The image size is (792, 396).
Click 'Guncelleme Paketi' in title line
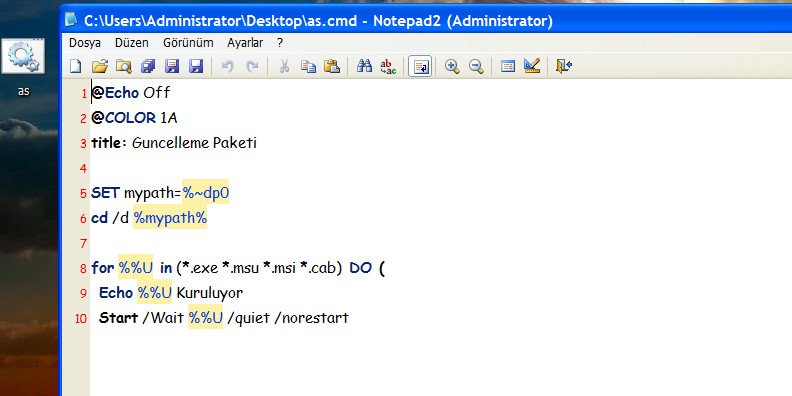pyautogui.click(x=194, y=143)
